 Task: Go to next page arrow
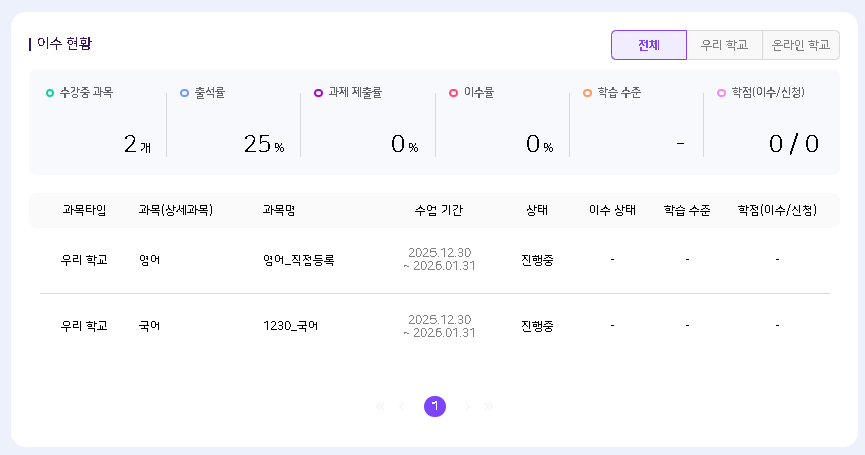[x=467, y=406]
